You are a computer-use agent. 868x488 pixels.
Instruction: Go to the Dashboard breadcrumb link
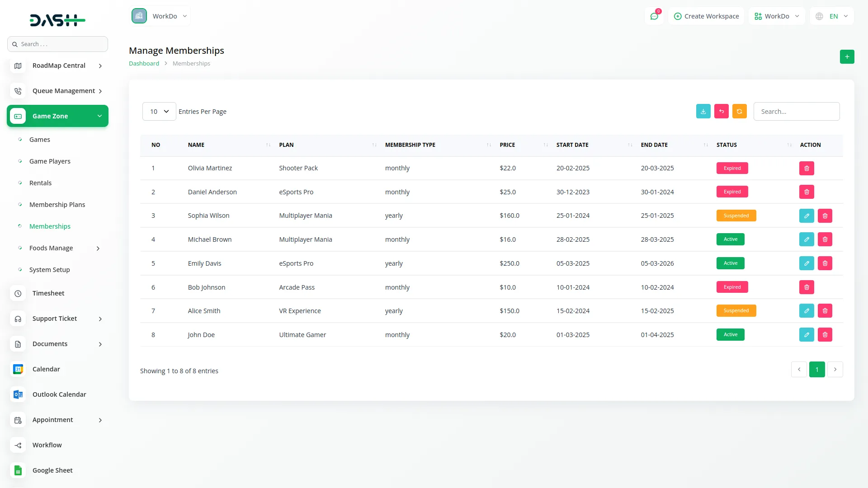pyautogui.click(x=144, y=64)
